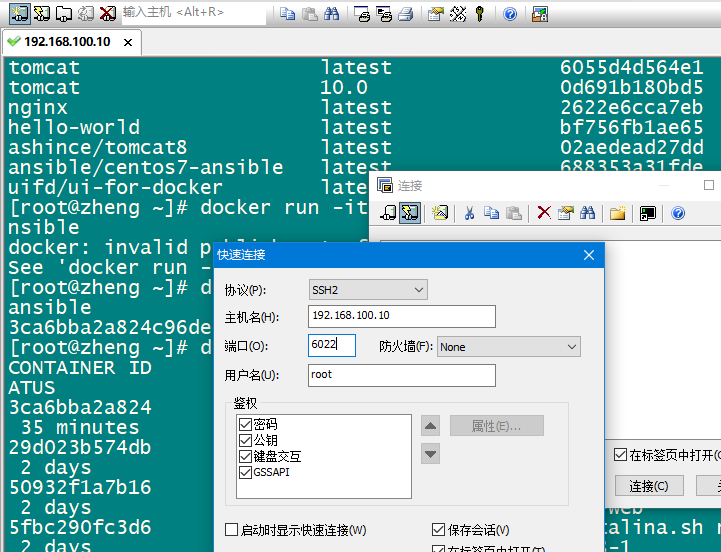Viewport: 721px width, 552px height.
Task: Click the terminal text "hello-world"
Action: coord(74,127)
